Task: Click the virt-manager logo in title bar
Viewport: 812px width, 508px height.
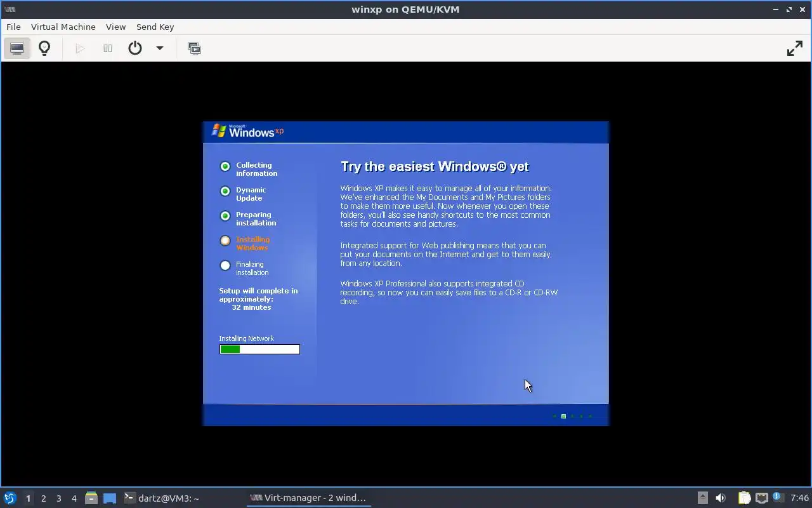Action: coord(10,9)
